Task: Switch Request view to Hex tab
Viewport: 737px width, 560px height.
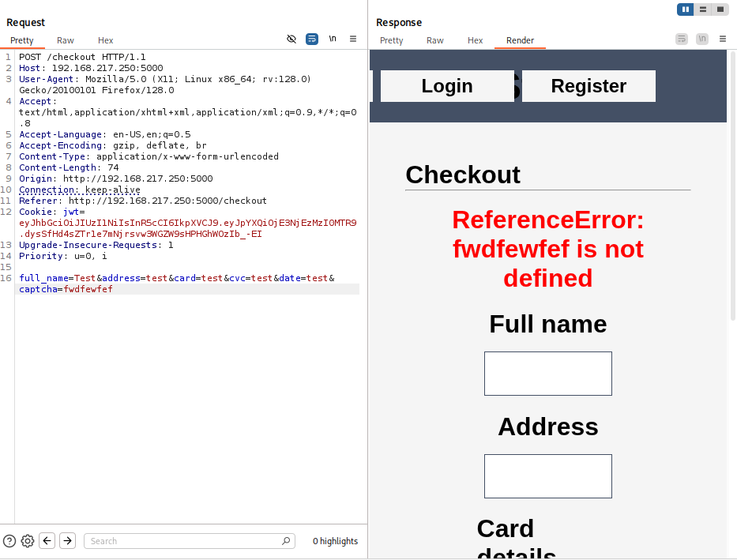Action: 106,40
